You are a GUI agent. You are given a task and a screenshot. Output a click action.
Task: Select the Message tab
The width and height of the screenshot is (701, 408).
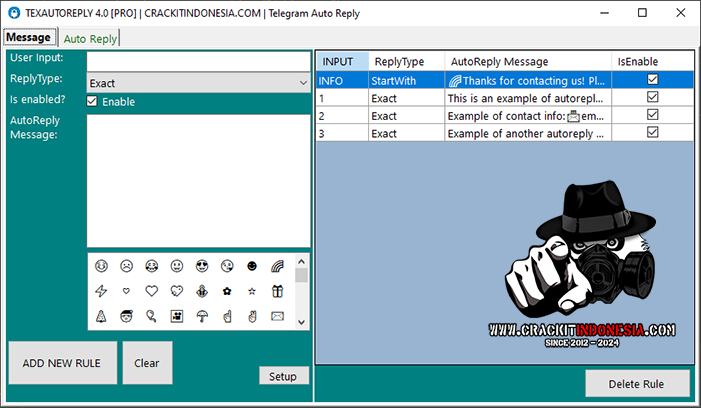(29, 37)
